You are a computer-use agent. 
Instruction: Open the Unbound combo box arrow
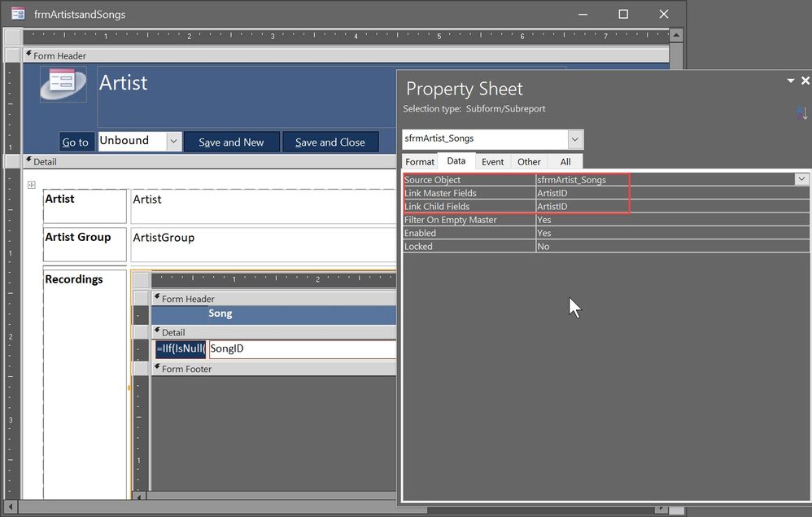(x=173, y=141)
